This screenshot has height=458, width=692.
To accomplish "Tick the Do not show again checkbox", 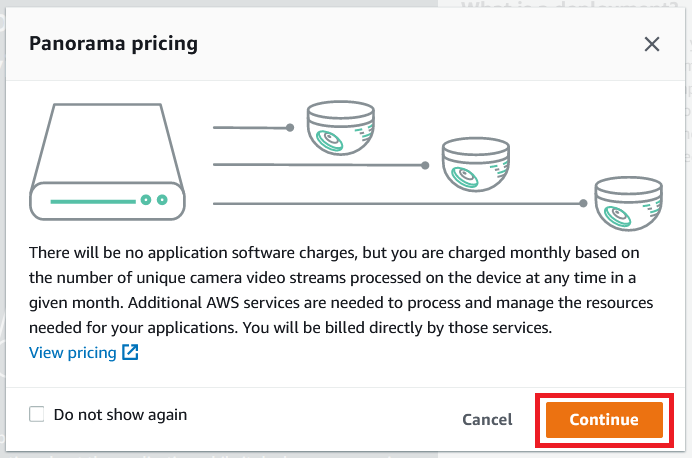I will pyautogui.click(x=37, y=414).
